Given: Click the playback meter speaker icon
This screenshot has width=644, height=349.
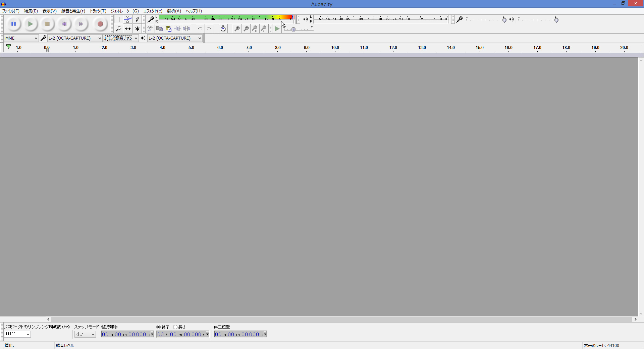Looking at the screenshot, I should (305, 19).
